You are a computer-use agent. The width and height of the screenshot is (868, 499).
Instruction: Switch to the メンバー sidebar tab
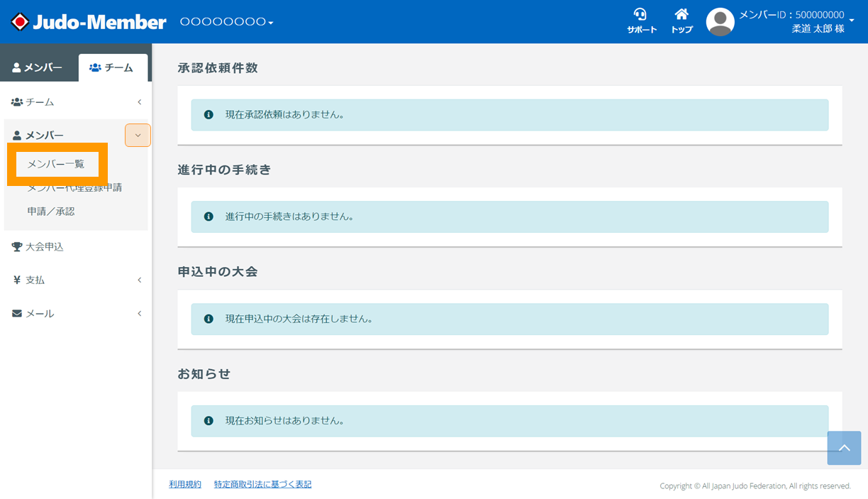(38, 67)
